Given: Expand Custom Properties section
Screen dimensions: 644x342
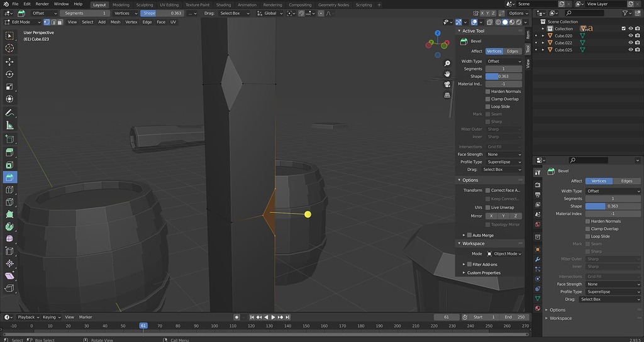Looking at the screenshot, I should coord(483,273).
